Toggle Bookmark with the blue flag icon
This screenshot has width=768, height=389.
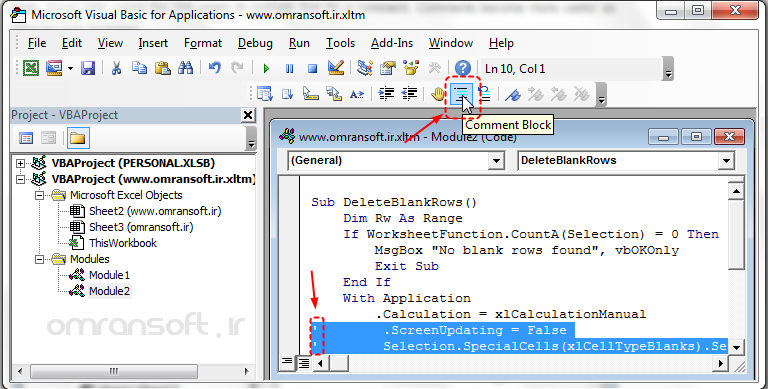pos(513,94)
